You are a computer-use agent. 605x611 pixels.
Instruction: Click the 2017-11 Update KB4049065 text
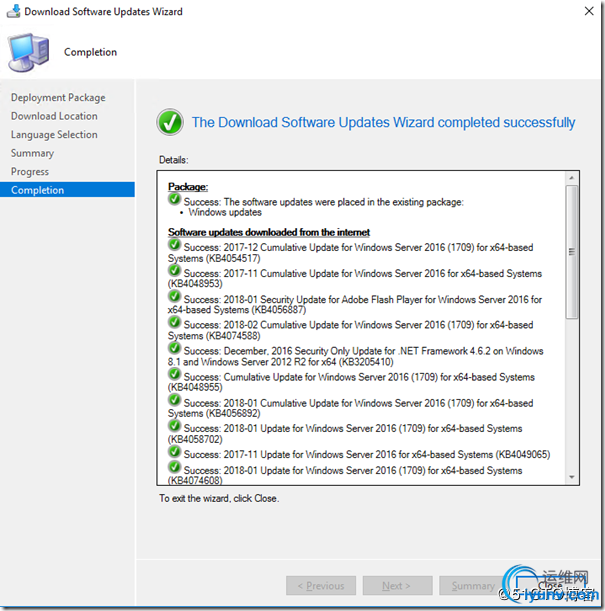(367, 455)
